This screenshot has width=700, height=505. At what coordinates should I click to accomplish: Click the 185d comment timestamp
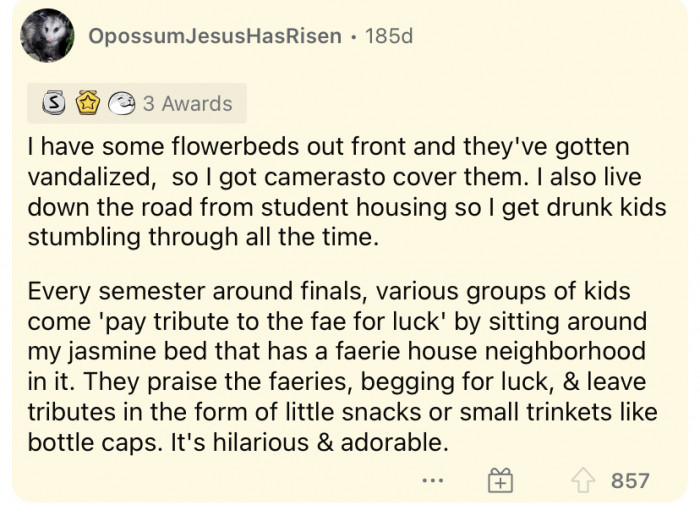pyautogui.click(x=389, y=36)
